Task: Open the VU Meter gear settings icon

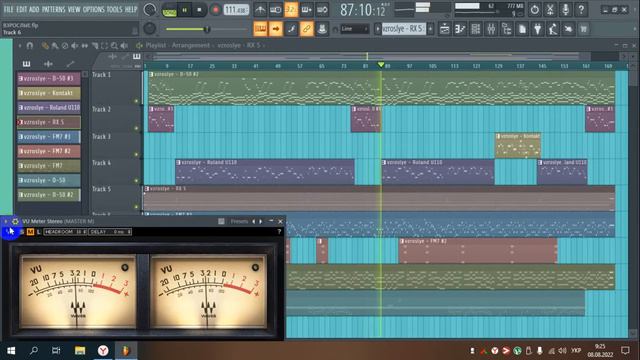Action: coord(15,221)
